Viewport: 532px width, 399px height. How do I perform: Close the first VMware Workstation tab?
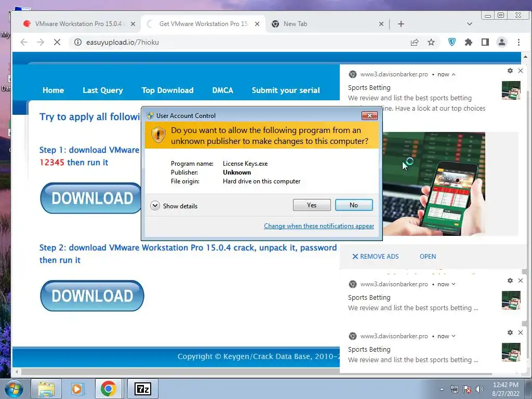133,24
